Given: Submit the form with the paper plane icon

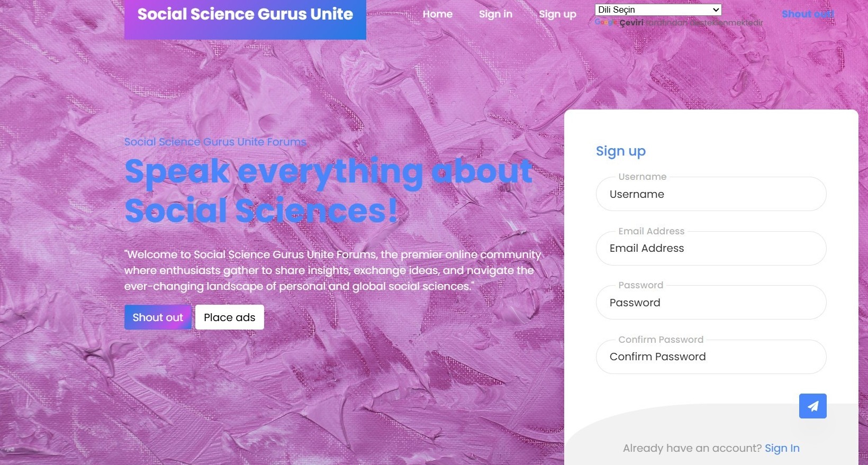Looking at the screenshot, I should [x=812, y=406].
